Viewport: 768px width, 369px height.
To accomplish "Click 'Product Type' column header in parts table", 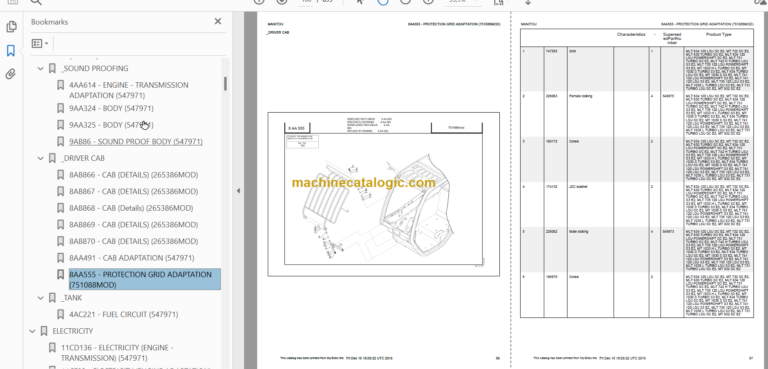I will pos(719,35).
